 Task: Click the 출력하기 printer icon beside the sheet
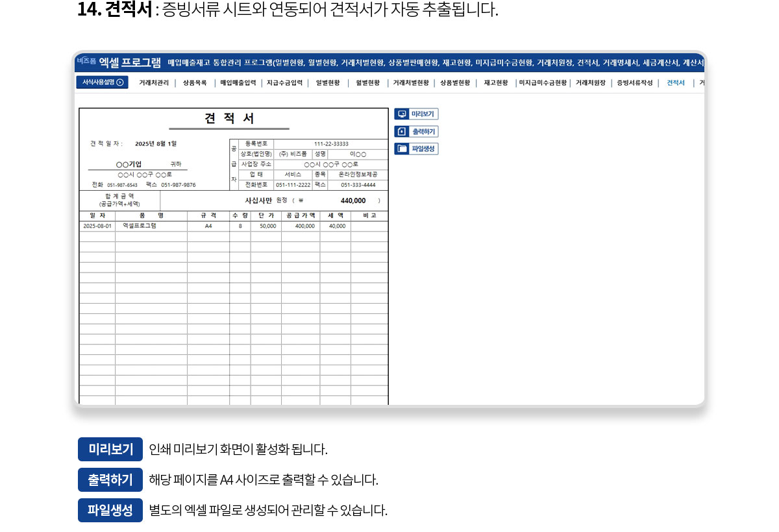pos(402,132)
